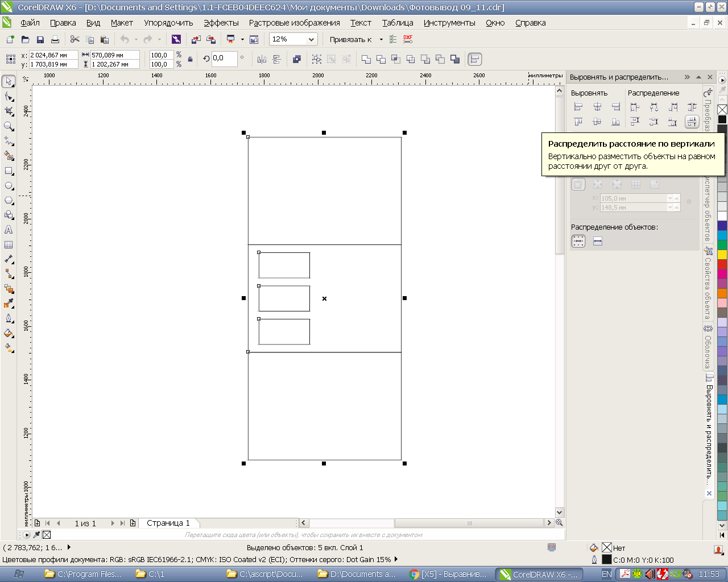The height and width of the screenshot is (582, 728).
Task: Select the Connector tool
Action: pos(9,274)
